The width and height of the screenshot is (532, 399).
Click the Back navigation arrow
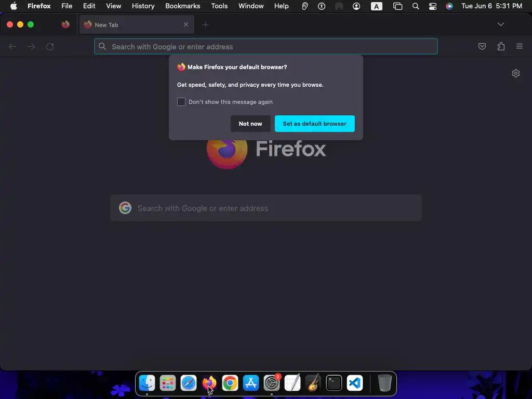(x=12, y=46)
